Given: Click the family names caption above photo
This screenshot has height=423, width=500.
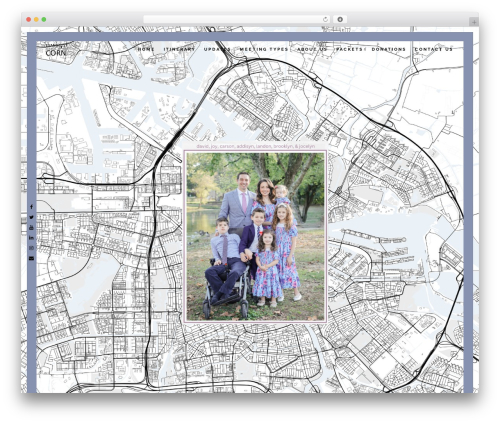Looking at the screenshot, I should [255, 146].
